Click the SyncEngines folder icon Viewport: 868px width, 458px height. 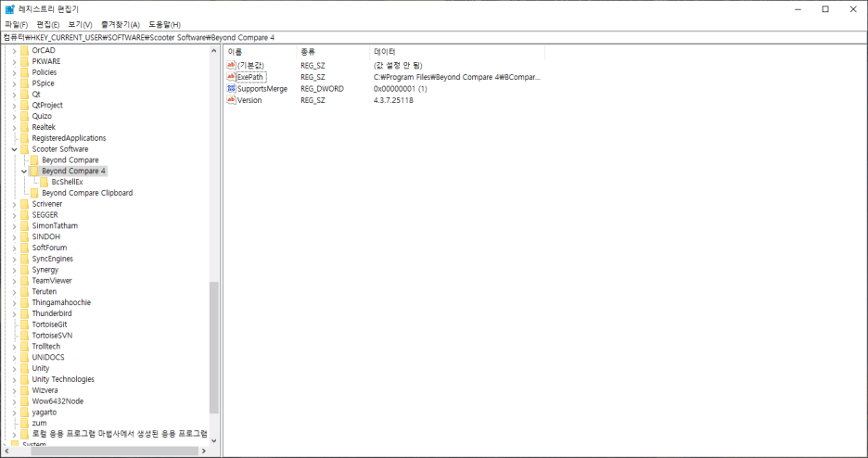tap(24, 259)
